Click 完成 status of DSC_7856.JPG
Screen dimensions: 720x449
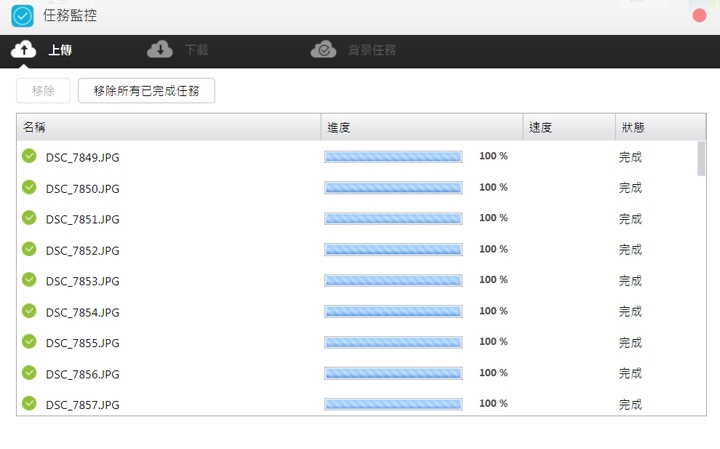point(630,373)
